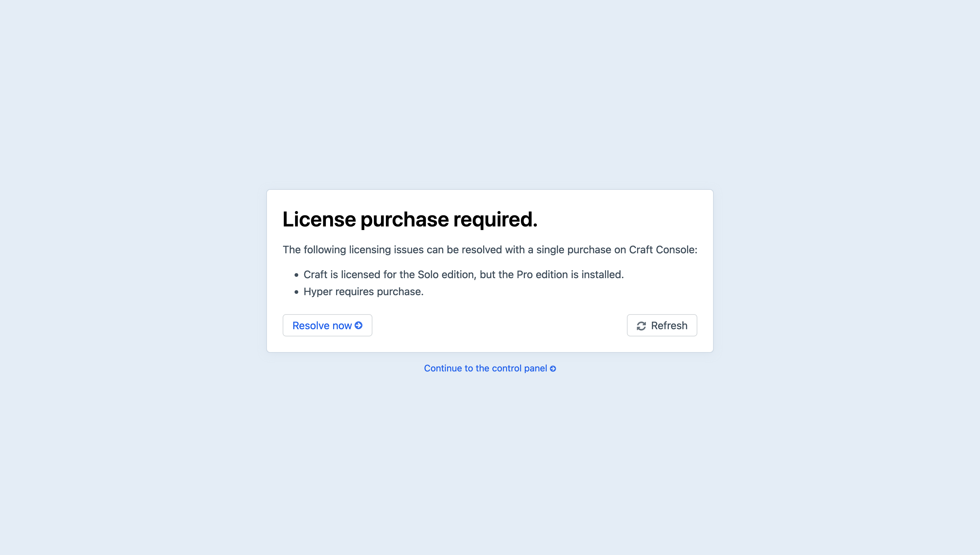This screenshot has width=980, height=555.
Task: Select the Craft Solo edition licensing issue line
Action: click(463, 275)
